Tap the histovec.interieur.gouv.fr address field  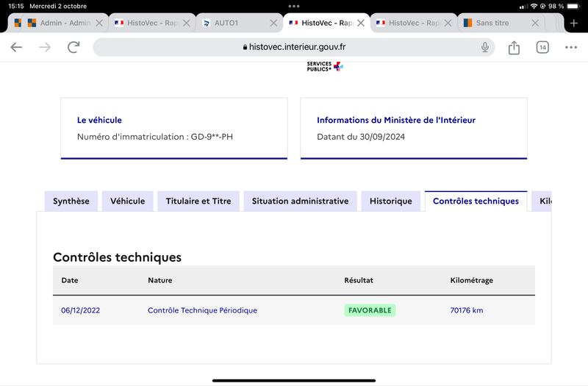click(x=294, y=47)
